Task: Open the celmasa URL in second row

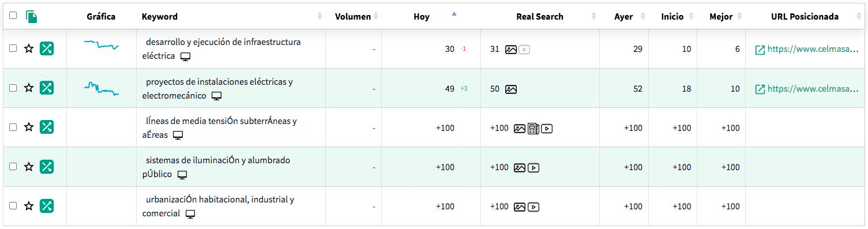Action: (806, 89)
